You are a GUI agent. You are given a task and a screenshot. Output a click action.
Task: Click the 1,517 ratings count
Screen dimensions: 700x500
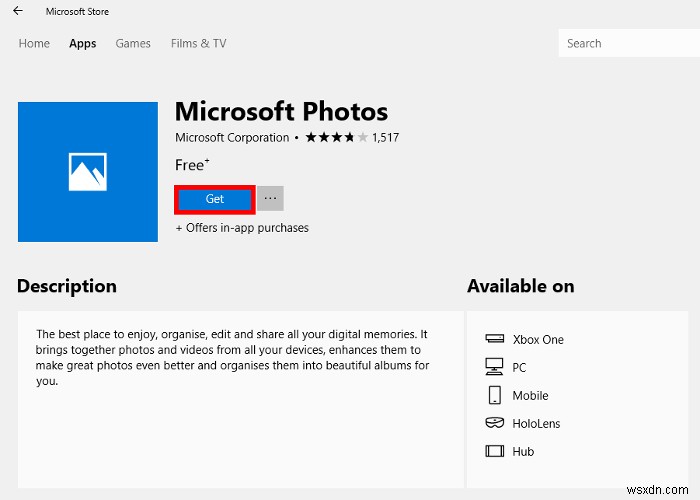tap(386, 138)
